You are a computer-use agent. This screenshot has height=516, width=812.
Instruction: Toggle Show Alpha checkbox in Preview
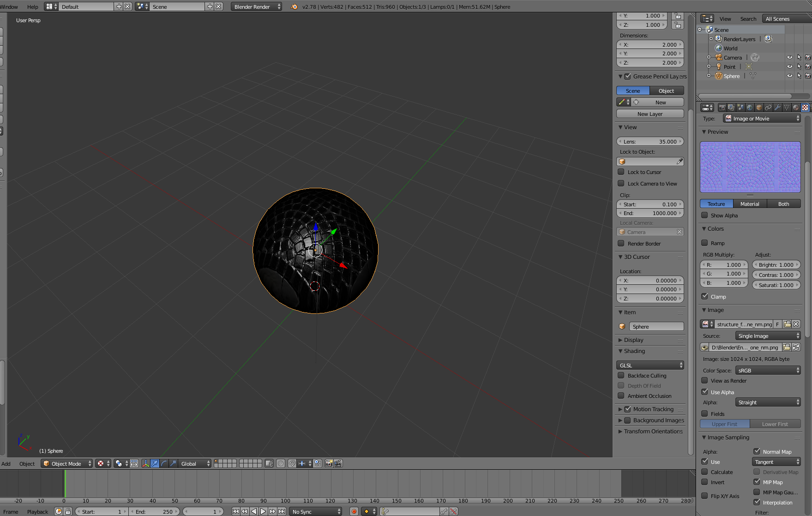coord(704,215)
